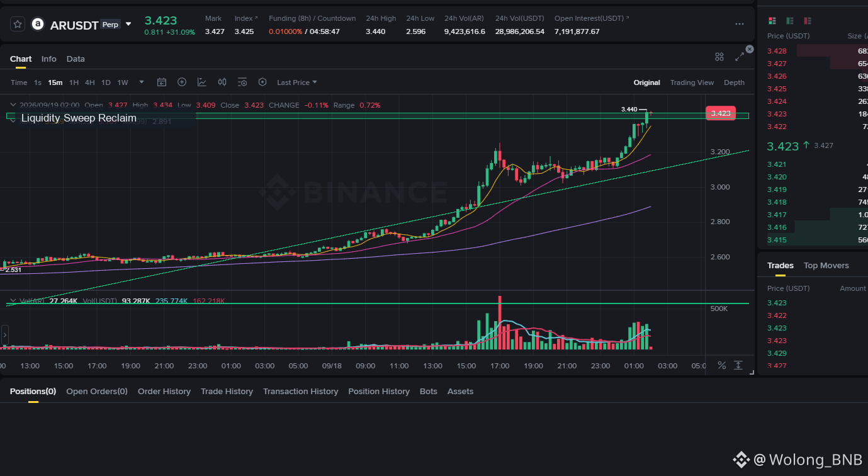Open the more options ellipsis menu
Screen dimensions: 868x476
pyautogui.click(x=740, y=24)
